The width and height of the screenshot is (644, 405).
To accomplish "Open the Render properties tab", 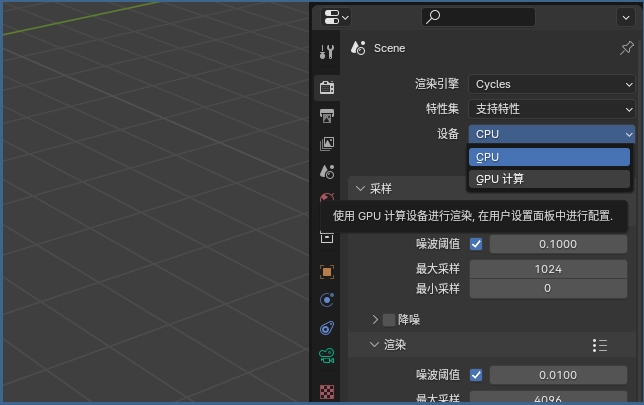I will coord(327,87).
